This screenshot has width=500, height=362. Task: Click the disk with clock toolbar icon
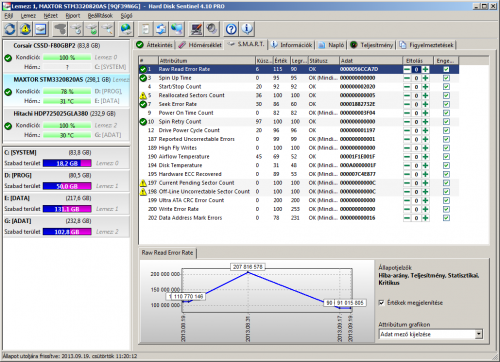(x=76, y=29)
